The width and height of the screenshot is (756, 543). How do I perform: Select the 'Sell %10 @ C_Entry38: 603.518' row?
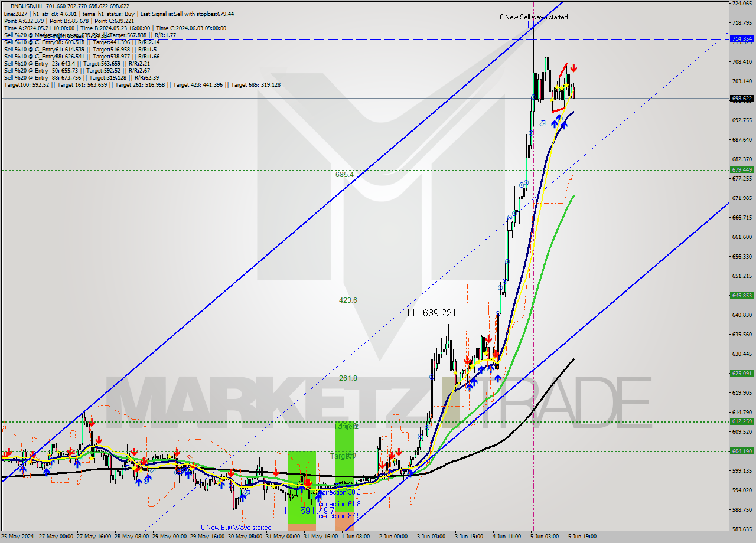point(82,42)
